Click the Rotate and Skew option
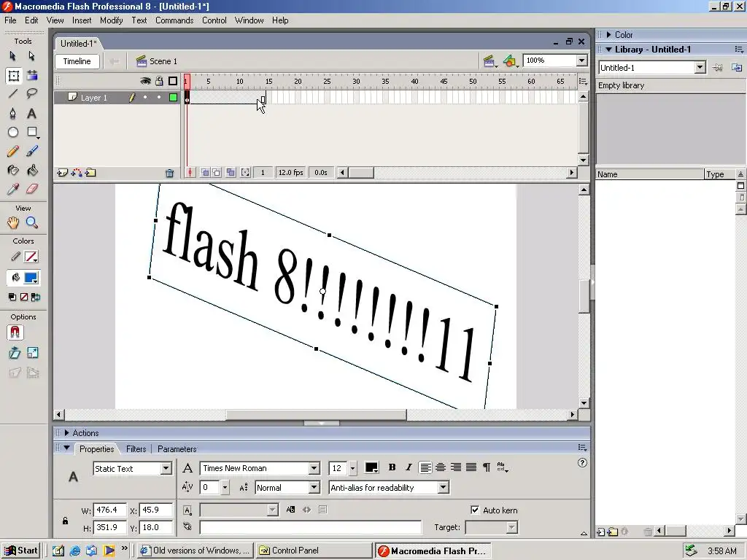Screen dimensions: 747x560 pos(15,353)
